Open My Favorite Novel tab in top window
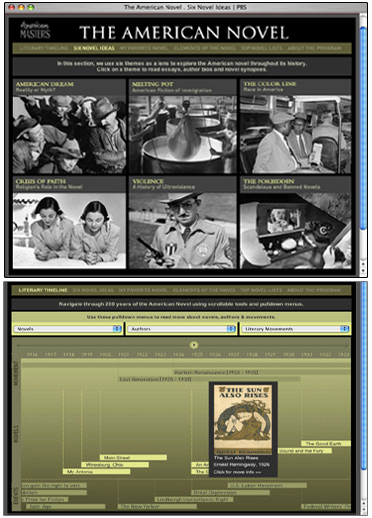Image resolution: width=372 pixels, height=518 pixels. coord(144,48)
